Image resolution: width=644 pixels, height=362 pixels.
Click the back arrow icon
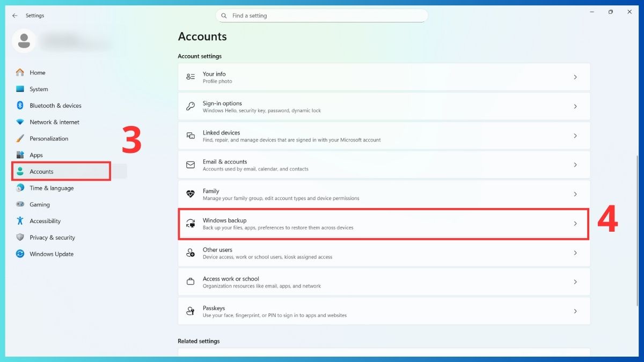click(x=14, y=16)
